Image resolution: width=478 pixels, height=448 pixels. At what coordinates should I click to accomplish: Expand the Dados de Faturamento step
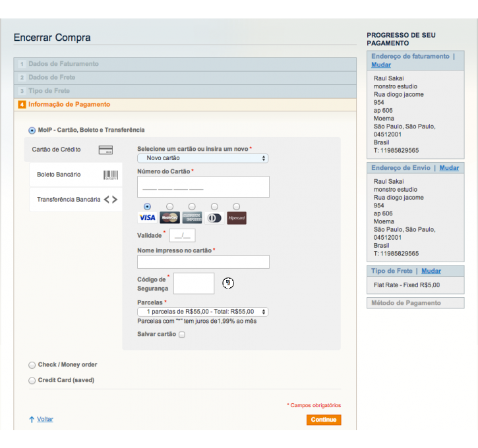point(63,64)
